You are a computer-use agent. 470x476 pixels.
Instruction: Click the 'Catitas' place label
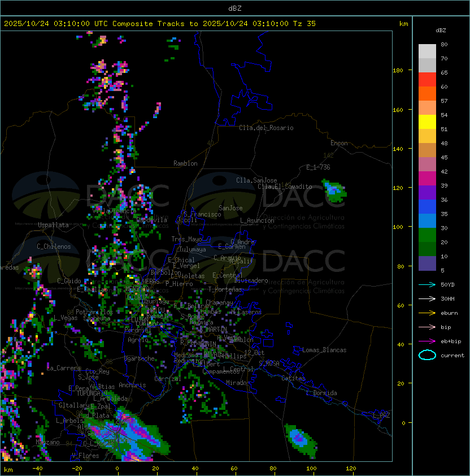click(293, 378)
